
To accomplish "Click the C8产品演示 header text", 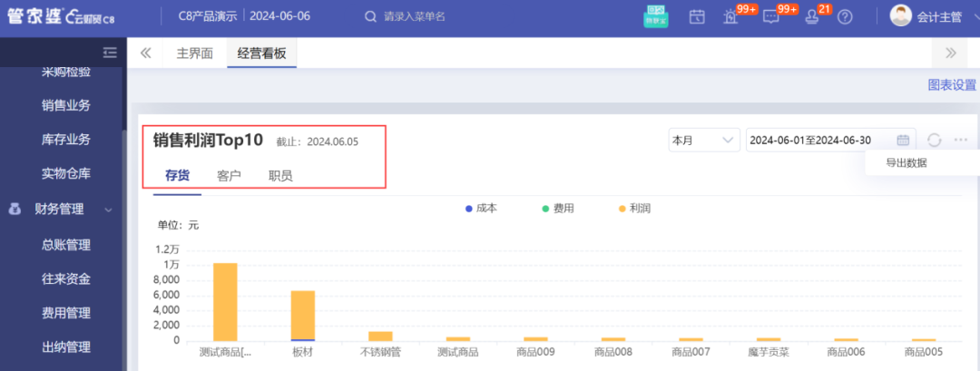I will tap(208, 16).
